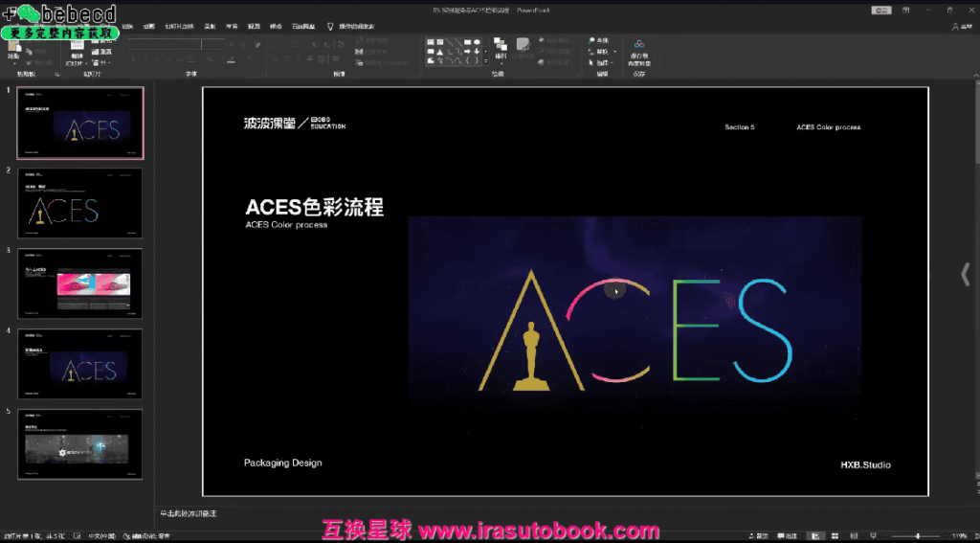The height and width of the screenshot is (543, 980).
Task: Select the left brace shape
Action: pyautogui.click(x=467, y=60)
